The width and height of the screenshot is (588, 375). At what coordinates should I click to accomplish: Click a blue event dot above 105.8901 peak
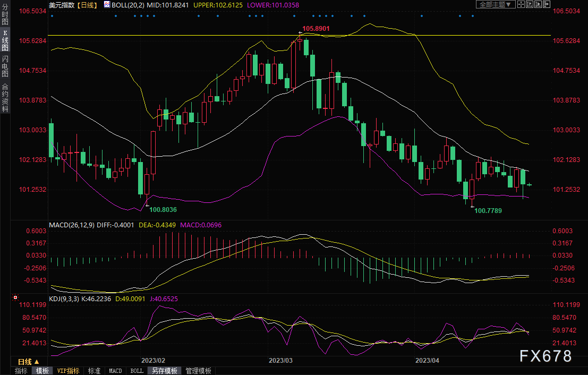pos(300,15)
